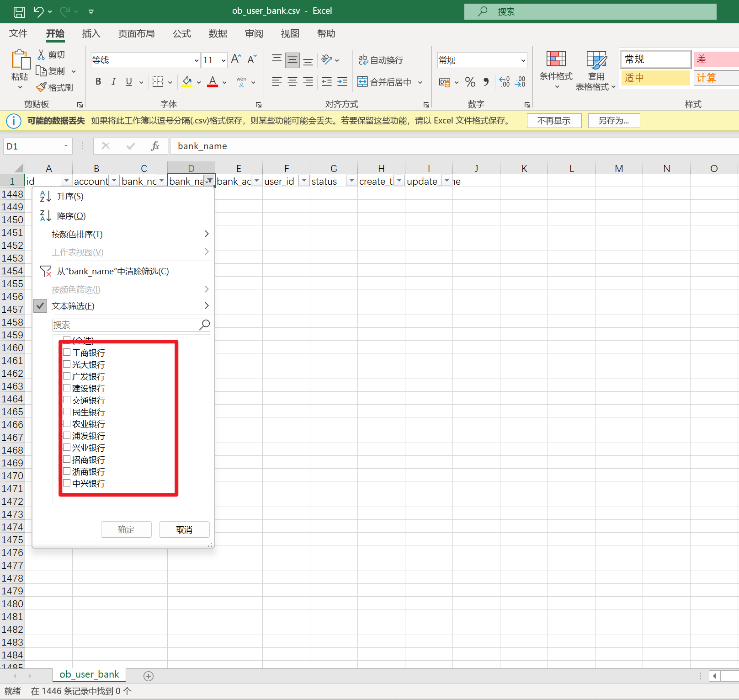Click the decrease indent icon
Image resolution: width=739 pixels, height=700 pixels.
[327, 82]
